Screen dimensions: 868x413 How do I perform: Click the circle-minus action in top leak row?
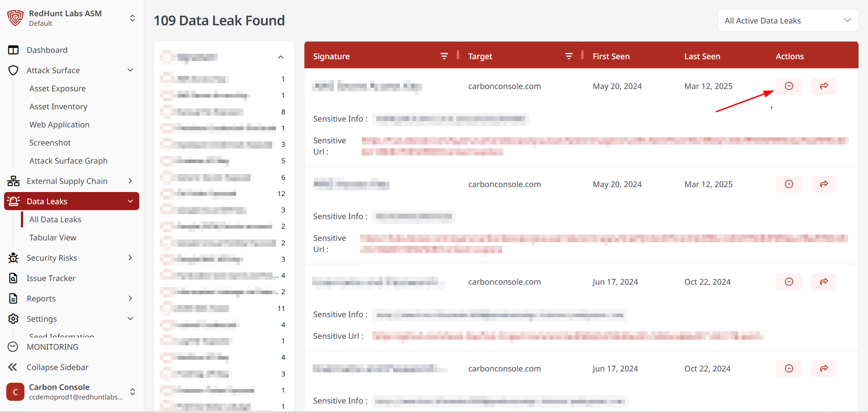click(789, 86)
